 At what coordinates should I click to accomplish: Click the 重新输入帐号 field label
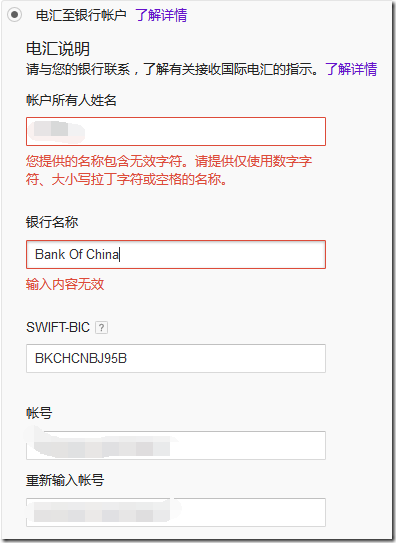coord(65,480)
